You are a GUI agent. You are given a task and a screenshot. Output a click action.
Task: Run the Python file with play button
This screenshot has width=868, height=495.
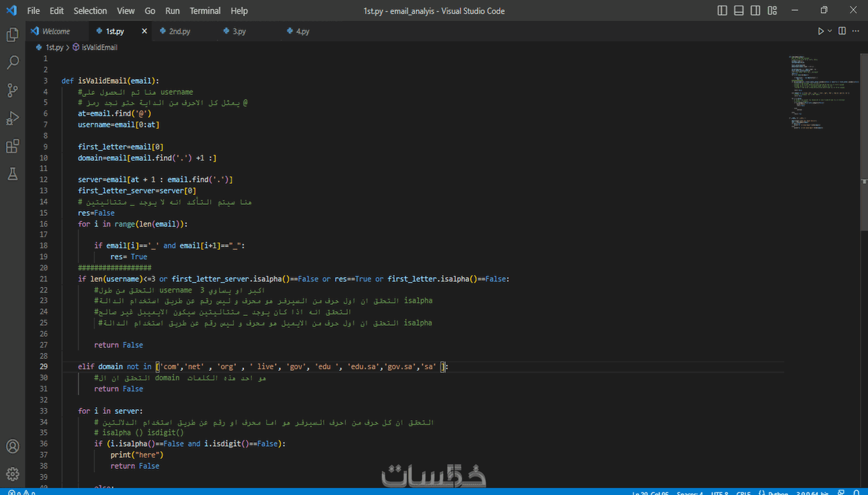point(821,31)
